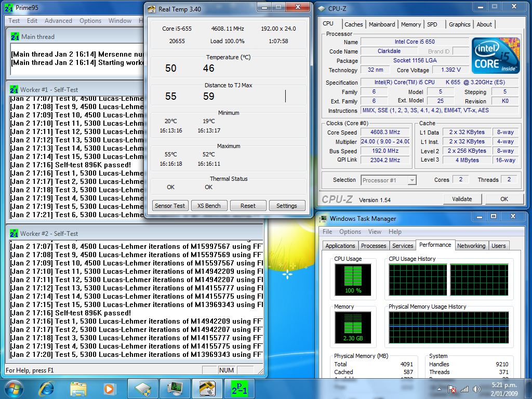Click the Physical Memory Usage History graph

coord(449,327)
